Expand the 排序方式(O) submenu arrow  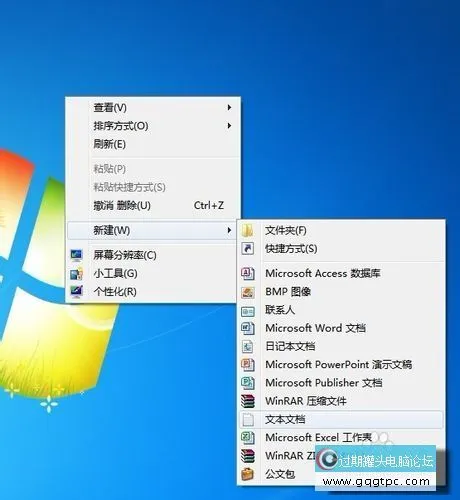(x=229, y=126)
